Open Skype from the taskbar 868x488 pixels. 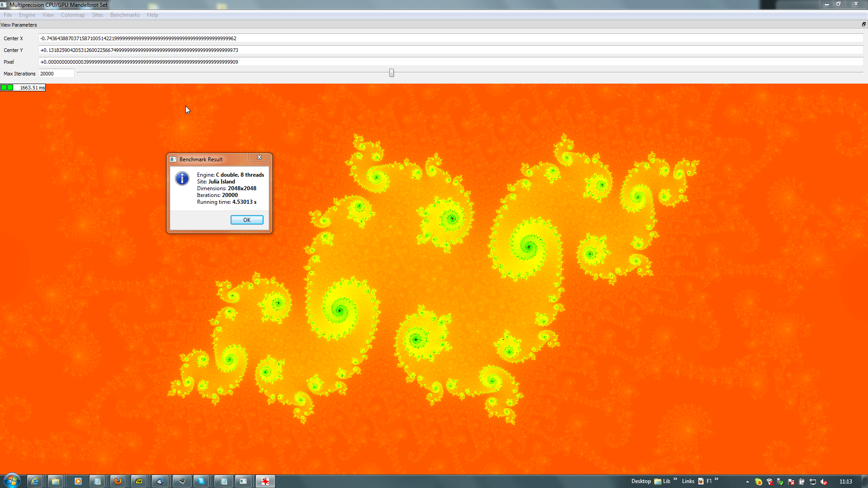point(201,481)
